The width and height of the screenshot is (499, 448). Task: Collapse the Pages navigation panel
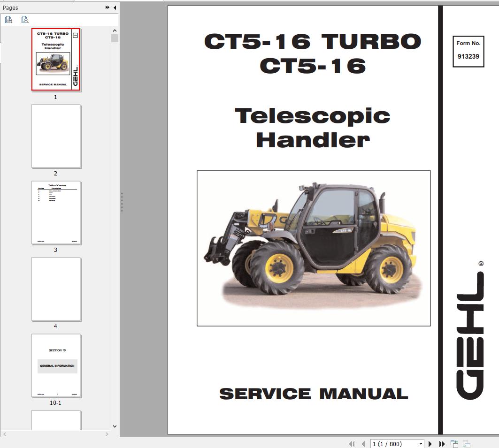pyautogui.click(x=115, y=8)
